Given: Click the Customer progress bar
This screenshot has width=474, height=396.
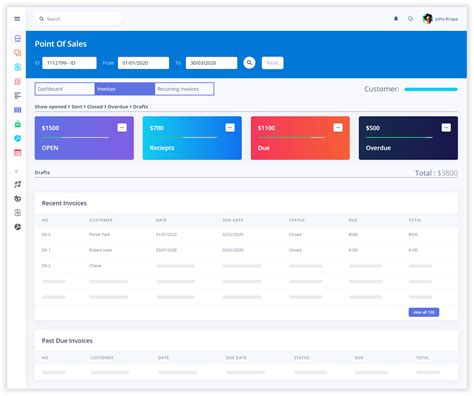Looking at the screenshot, I should pyautogui.click(x=431, y=89).
